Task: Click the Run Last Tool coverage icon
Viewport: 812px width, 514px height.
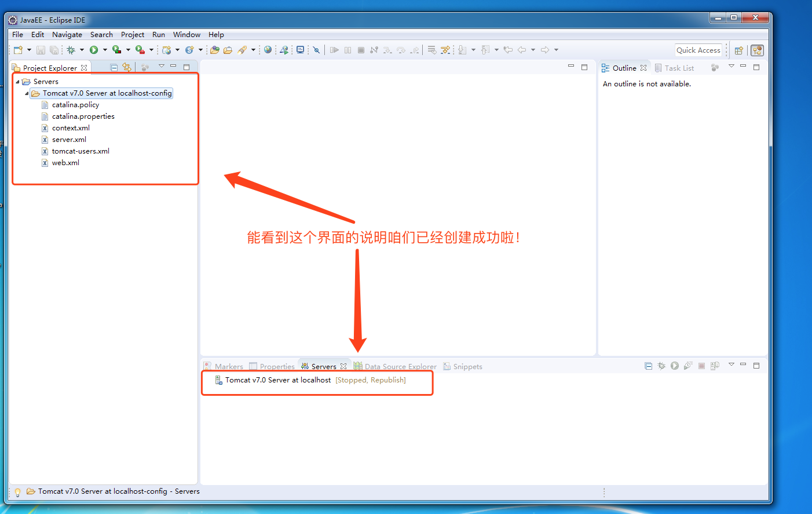Action: [116, 50]
